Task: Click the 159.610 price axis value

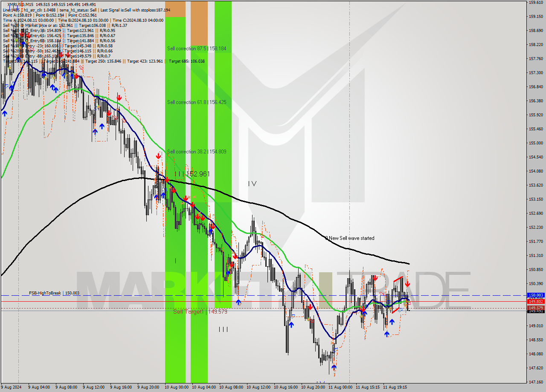Action: point(536,2)
